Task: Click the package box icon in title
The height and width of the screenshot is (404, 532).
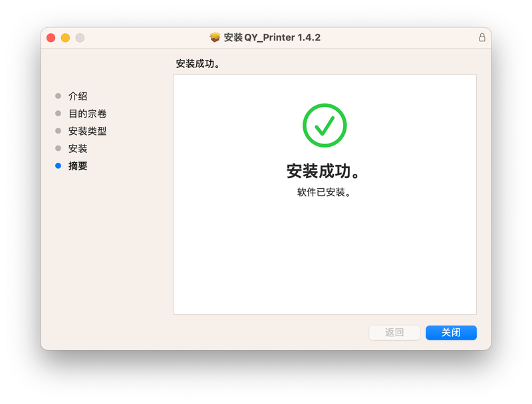Action: click(214, 37)
